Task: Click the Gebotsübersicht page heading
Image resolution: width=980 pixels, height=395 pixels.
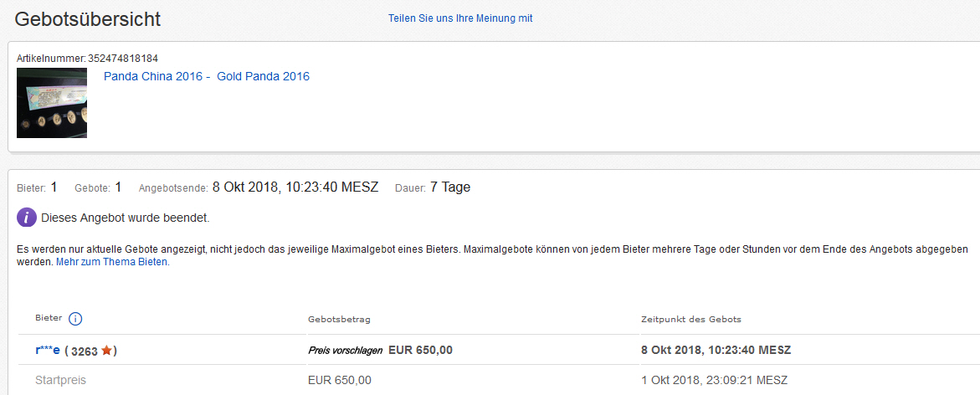Action: tap(88, 18)
